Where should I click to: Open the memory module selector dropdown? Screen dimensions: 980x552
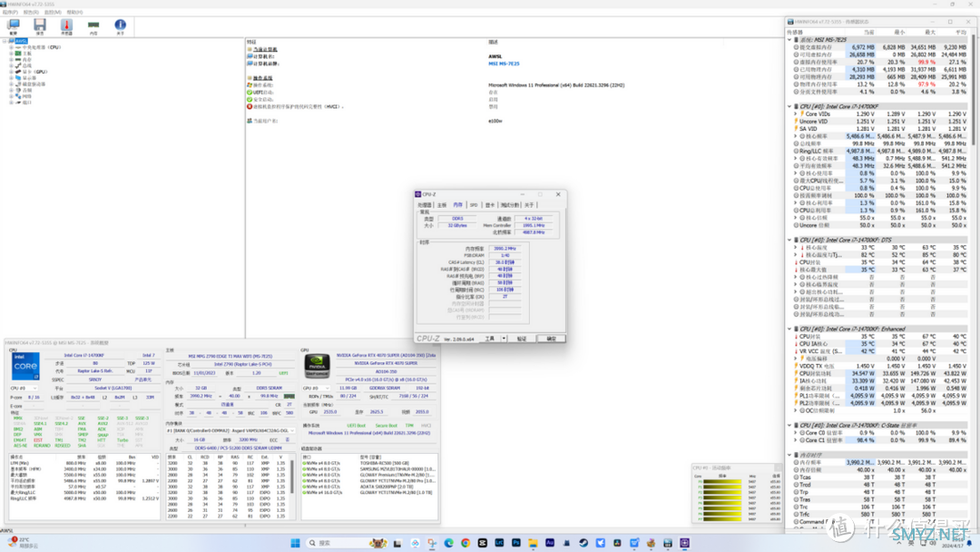[230, 430]
